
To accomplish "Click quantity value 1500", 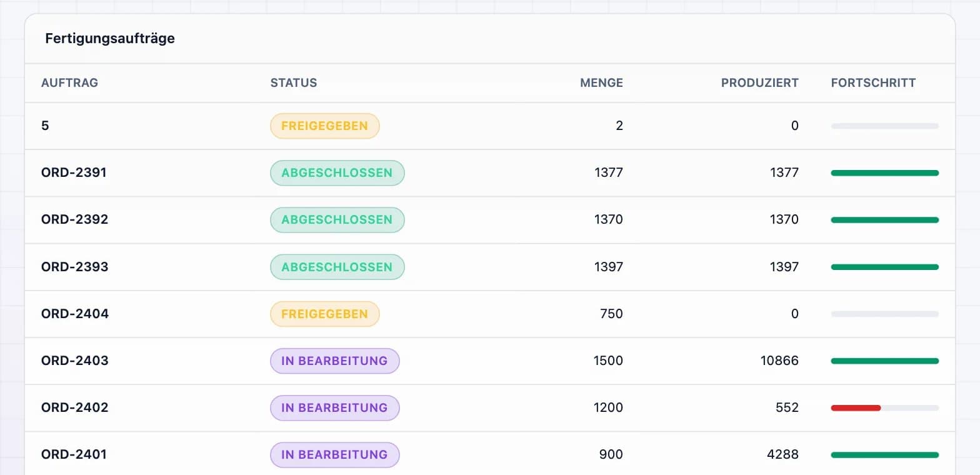I will [x=609, y=361].
